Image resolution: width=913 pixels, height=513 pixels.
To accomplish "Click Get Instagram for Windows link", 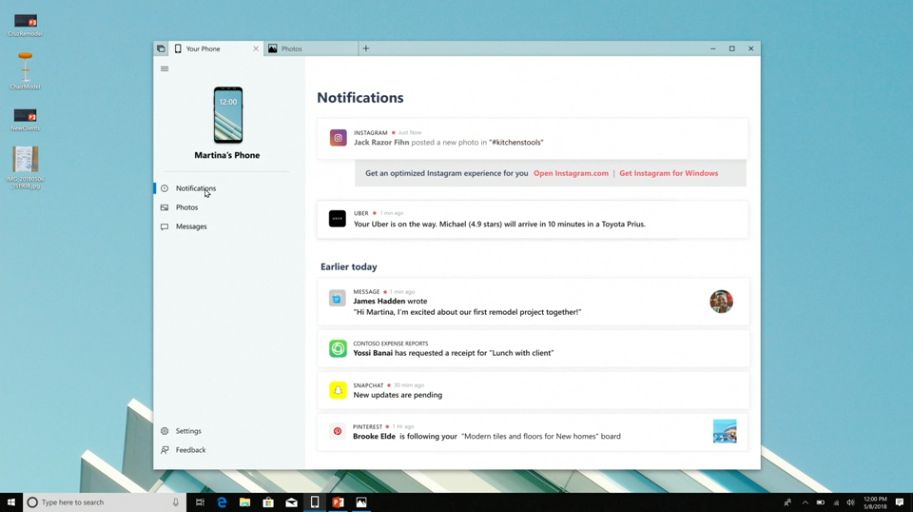I will tap(668, 174).
